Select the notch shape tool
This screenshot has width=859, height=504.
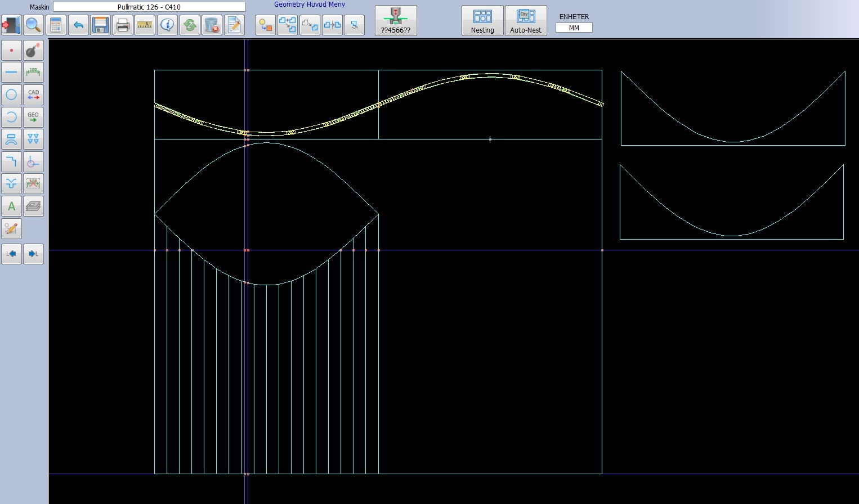coord(11,183)
